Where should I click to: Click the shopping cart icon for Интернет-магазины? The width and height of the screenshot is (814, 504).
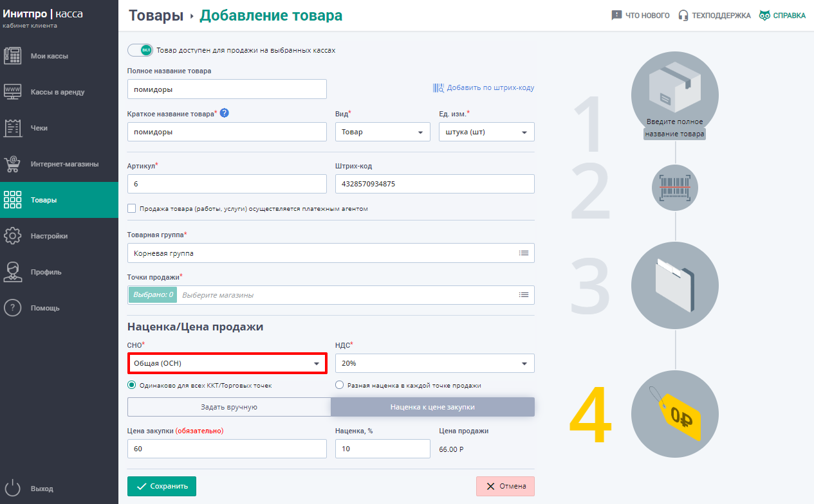[x=13, y=164]
